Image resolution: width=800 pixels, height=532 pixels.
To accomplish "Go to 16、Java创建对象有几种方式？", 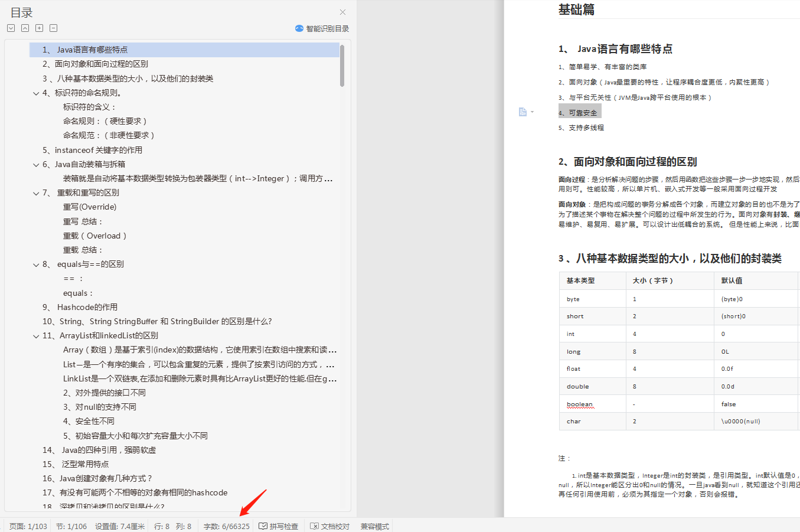I will tap(97, 478).
